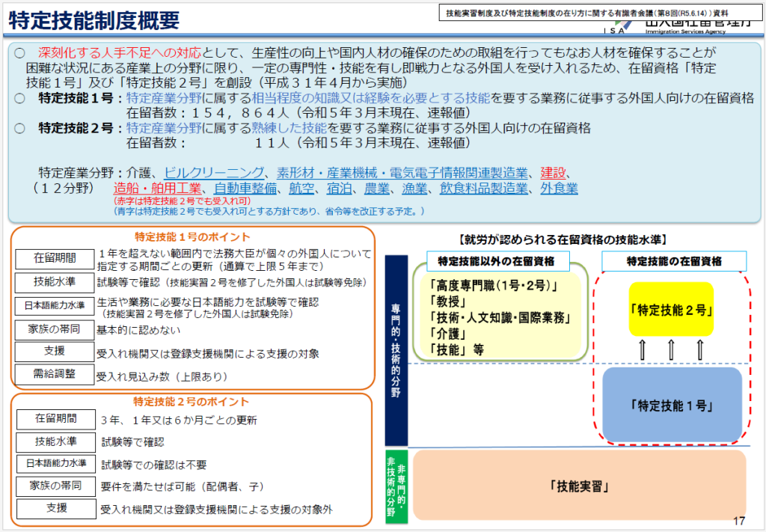Click the 需給調整 label box

point(55,375)
